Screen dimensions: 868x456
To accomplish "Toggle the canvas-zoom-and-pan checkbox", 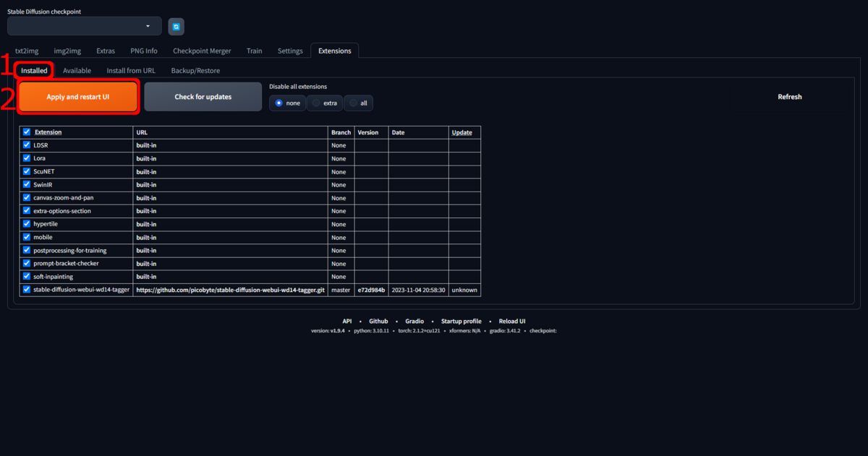I will 27,197.
